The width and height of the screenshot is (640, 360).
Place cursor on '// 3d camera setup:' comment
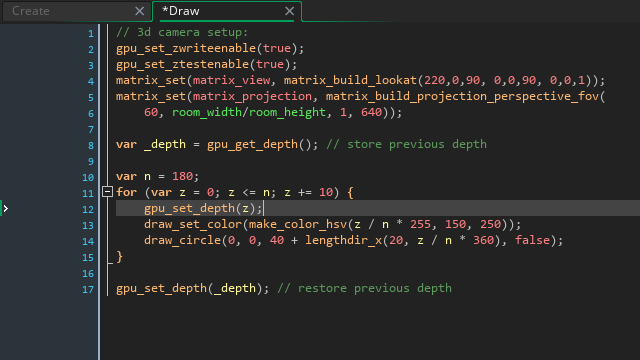182,32
